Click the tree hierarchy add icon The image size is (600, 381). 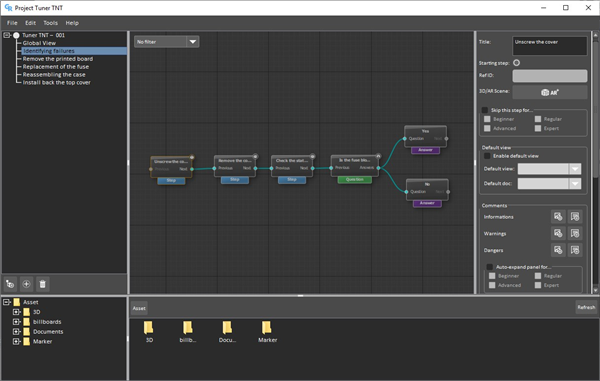click(x=10, y=284)
